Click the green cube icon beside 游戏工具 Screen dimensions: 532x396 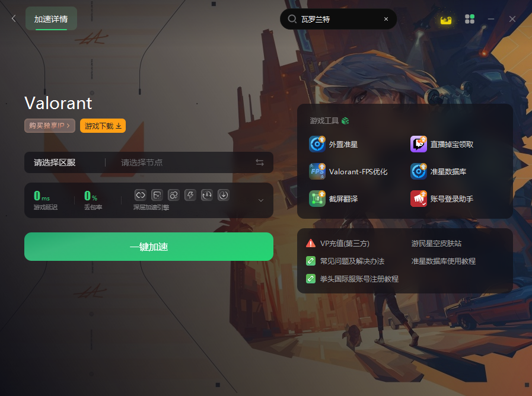345,121
